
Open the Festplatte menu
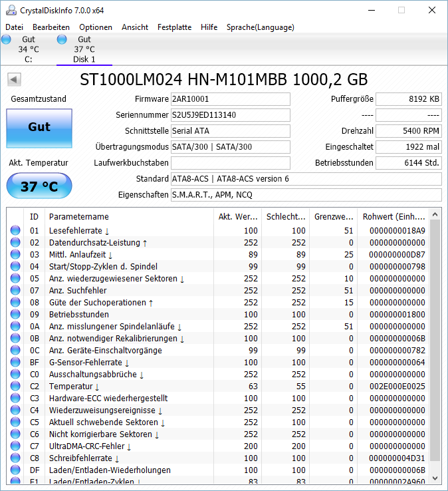pos(175,27)
